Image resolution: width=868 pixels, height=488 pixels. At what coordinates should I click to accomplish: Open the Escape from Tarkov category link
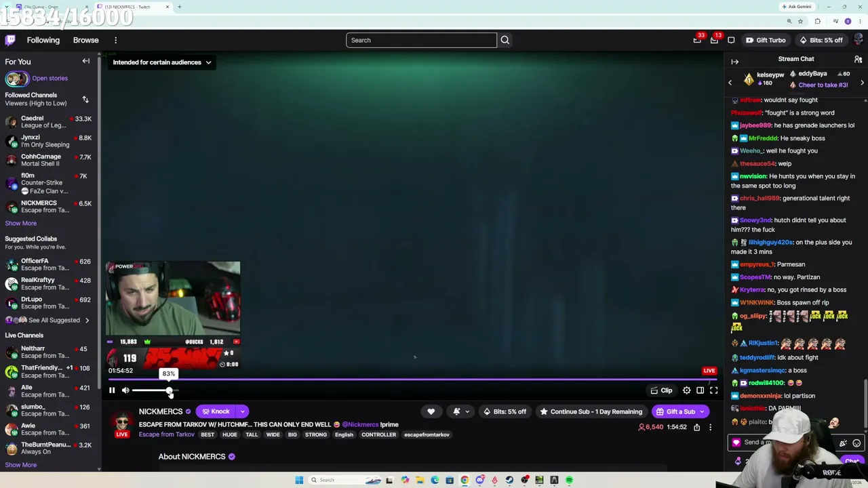[x=167, y=434]
